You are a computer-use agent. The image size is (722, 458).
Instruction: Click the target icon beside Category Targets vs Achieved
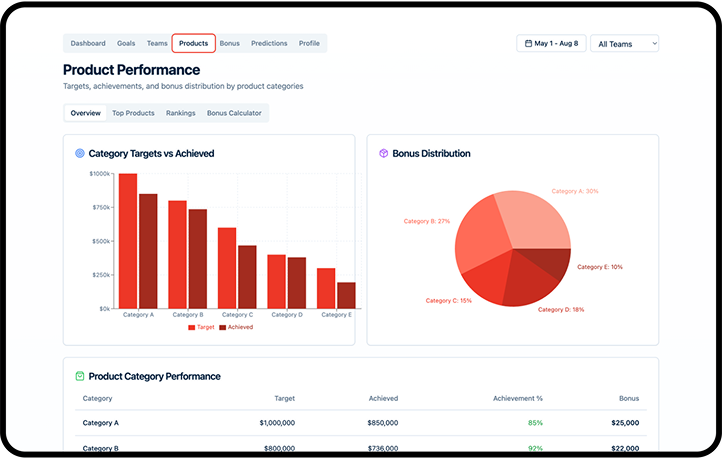tap(80, 154)
